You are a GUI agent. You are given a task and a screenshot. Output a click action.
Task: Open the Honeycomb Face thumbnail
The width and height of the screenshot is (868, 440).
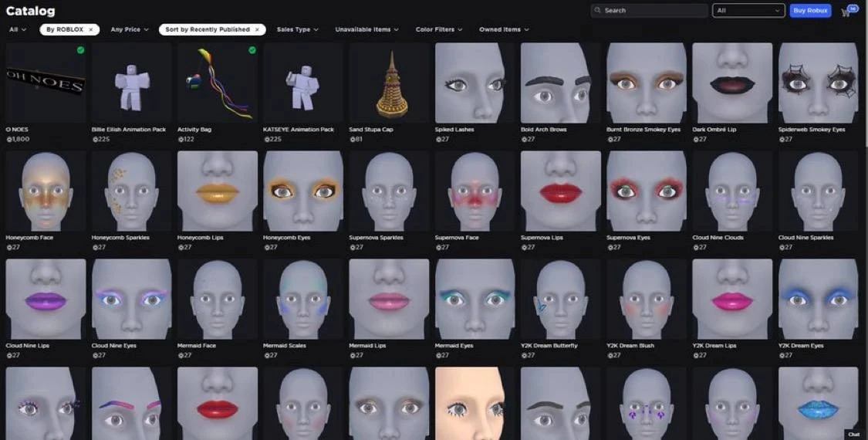tap(46, 191)
